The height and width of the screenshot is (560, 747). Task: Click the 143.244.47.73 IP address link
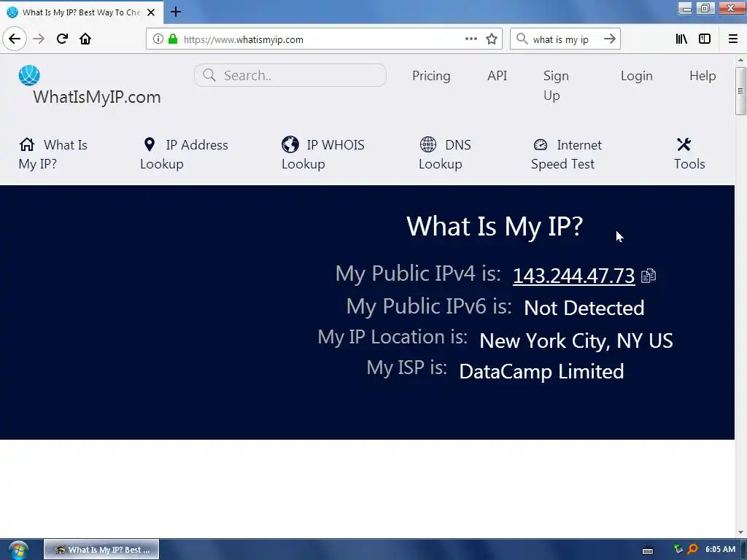573,276
